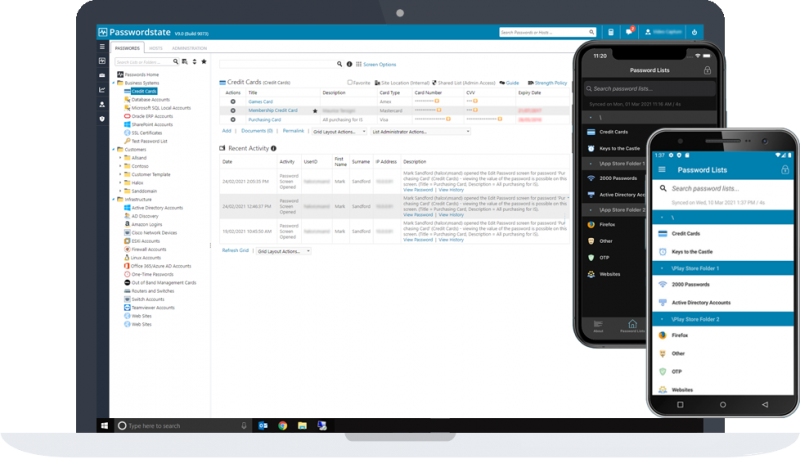Image resolution: width=800 pixels, height=459 pixels.
Task: Copy card number of Games Card row
Action: (x=437, y=101)
